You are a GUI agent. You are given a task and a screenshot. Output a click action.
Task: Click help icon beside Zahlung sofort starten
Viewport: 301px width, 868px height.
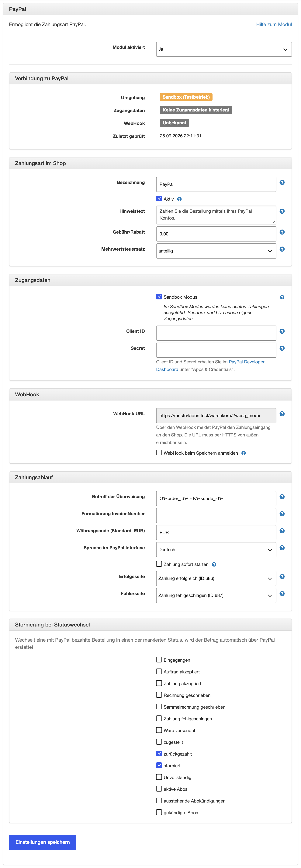(214, 564)
